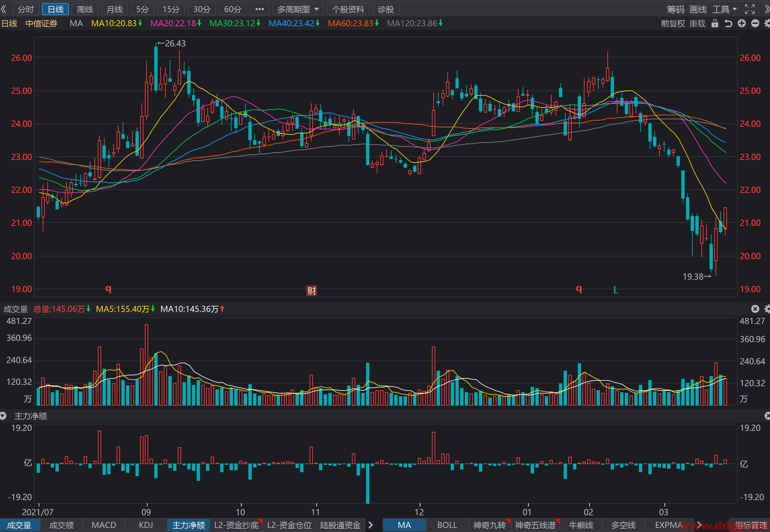Zoom in with the plus icon

(742, 24)
